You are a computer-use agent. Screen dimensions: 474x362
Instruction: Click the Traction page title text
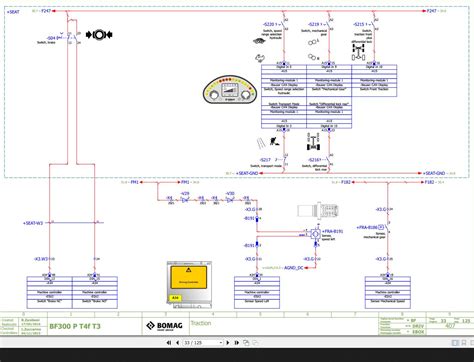coord(201,323)
